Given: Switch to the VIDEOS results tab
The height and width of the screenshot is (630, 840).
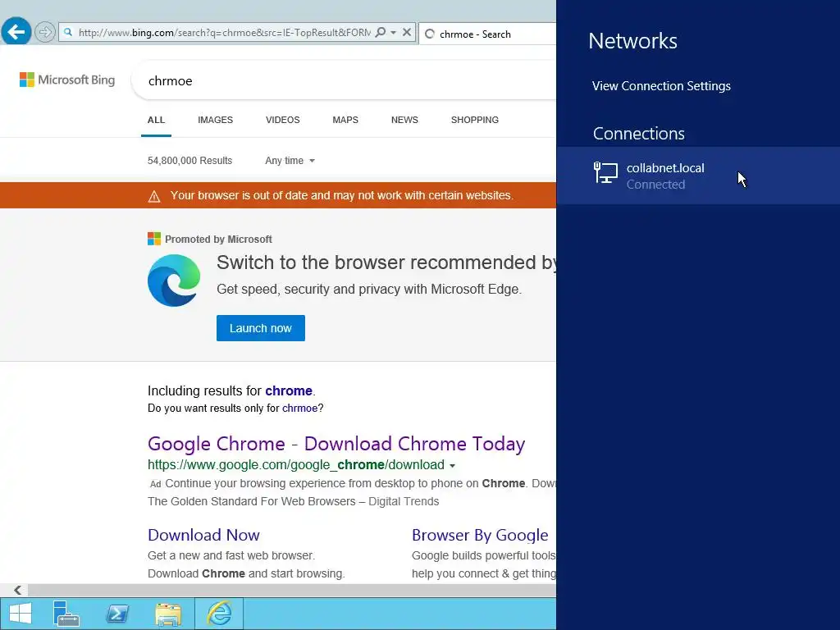Looking at the screenshot, I should click(282, 120).
